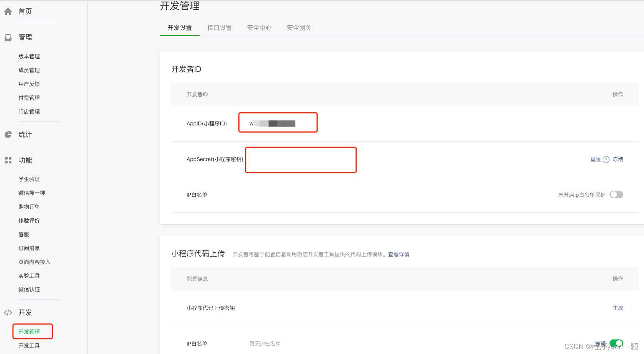Image resolution: width=644 pixels, height=354 pixels.
Task: Enable the IP白名单 protection toggle
Action: [616, 194]
